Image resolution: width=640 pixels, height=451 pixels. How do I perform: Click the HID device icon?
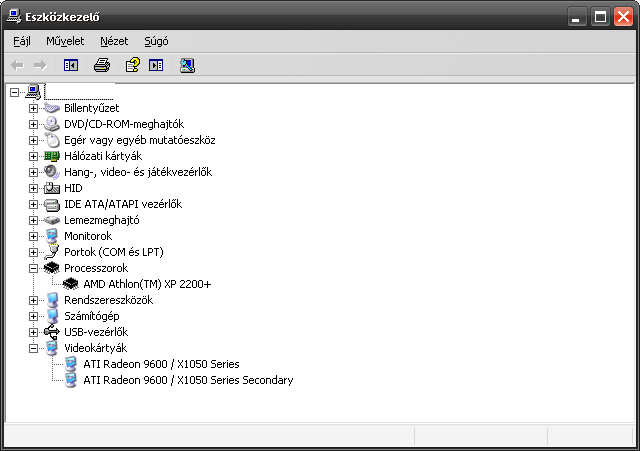point(52,188)
